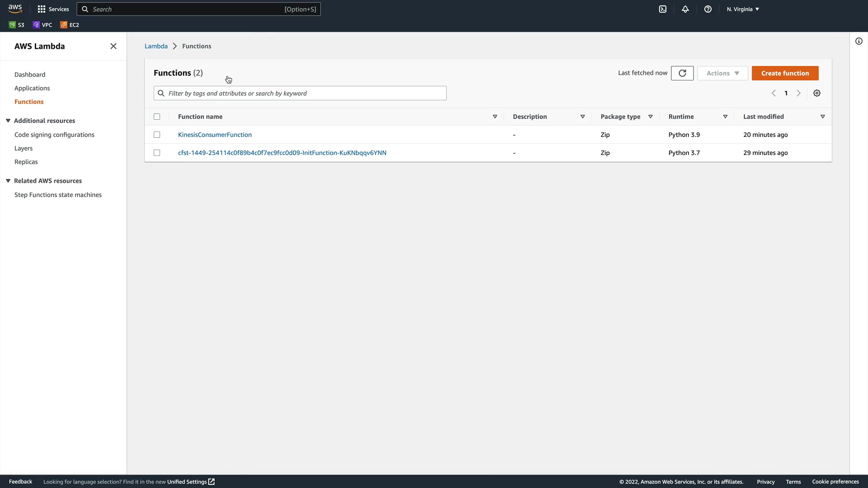Toggle the select-all functions checkbox
Image resolution: width=868 pixels, height=488 pixels.
pos(157,117)
